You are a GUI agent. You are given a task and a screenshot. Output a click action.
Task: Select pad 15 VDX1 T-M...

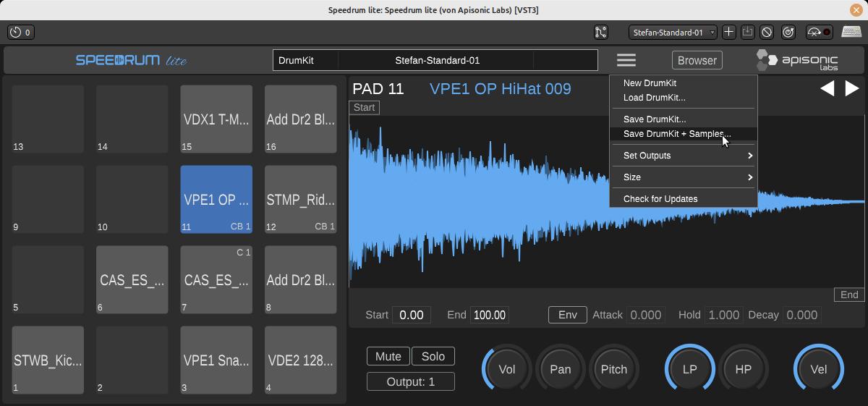pyautogui.click(x=216, y=119)
